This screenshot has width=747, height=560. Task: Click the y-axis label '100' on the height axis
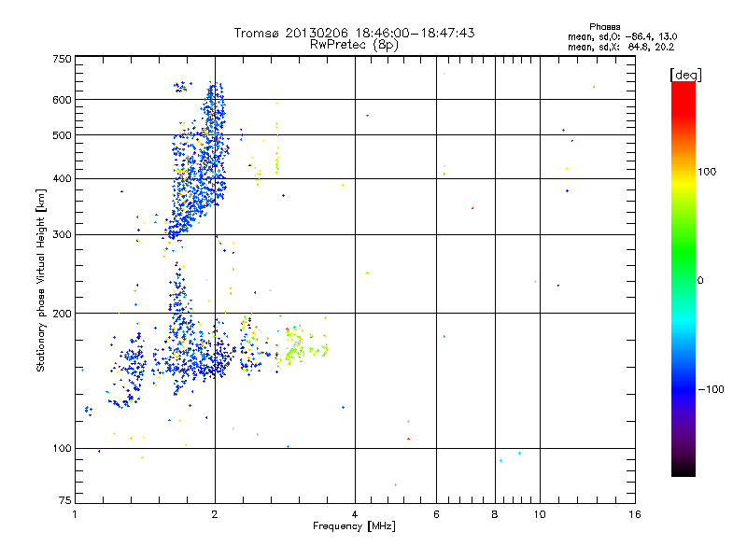62,449
